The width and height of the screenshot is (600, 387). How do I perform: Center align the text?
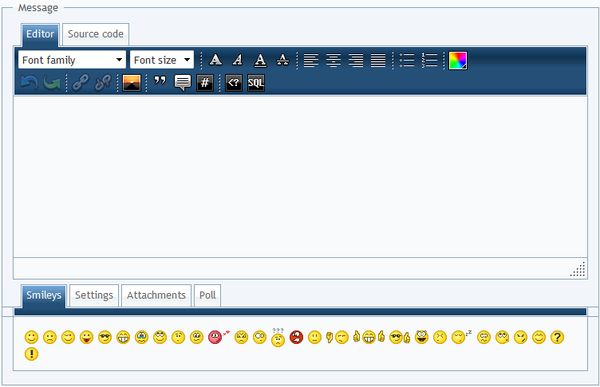point(333,60)
